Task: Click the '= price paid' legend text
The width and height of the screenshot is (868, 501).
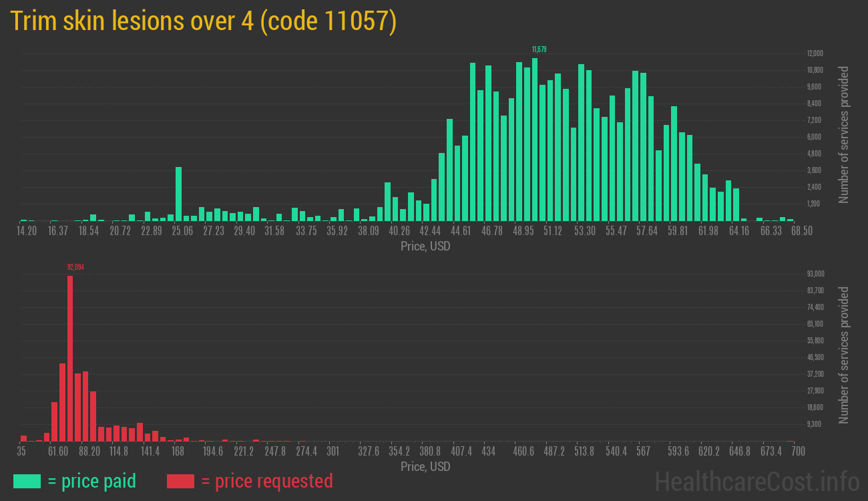Action: [x=92, y=481]
